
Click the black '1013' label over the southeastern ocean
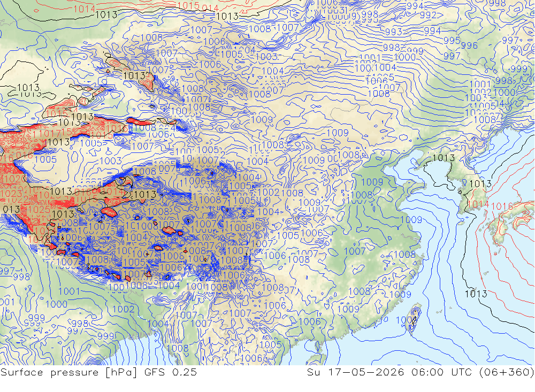click(x=476, y=294)
